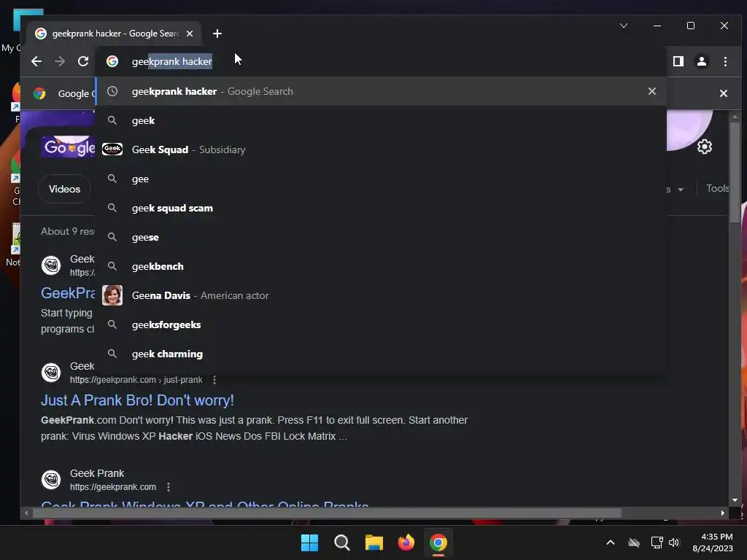Screen dimensions: 747x560
Task: Click the trollface favicon of the just-prank result
Action: [x=51, y=373]
